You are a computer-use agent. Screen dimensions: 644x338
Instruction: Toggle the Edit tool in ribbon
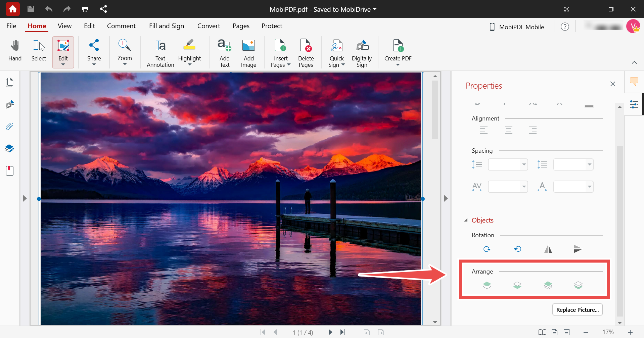(63, 52)
